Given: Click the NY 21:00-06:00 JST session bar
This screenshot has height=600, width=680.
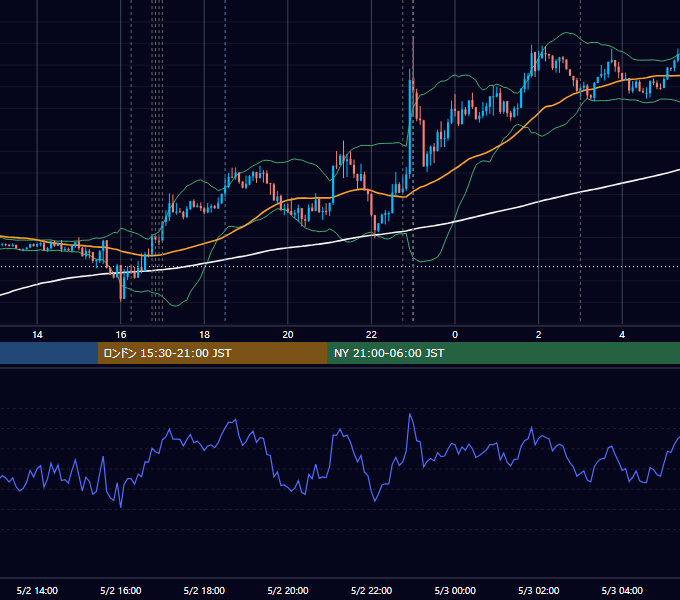Looking at the screenshot, I should tap(503, 353).
